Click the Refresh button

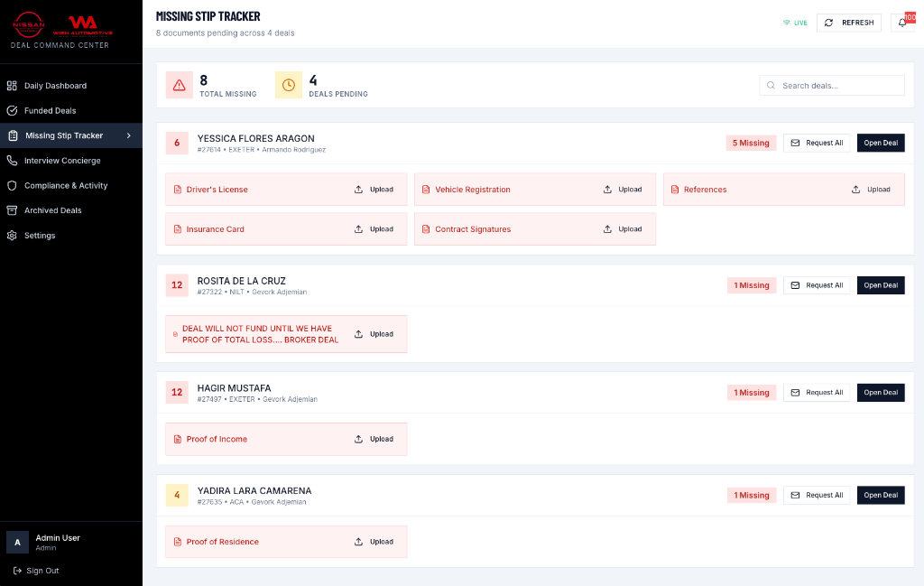848,23
